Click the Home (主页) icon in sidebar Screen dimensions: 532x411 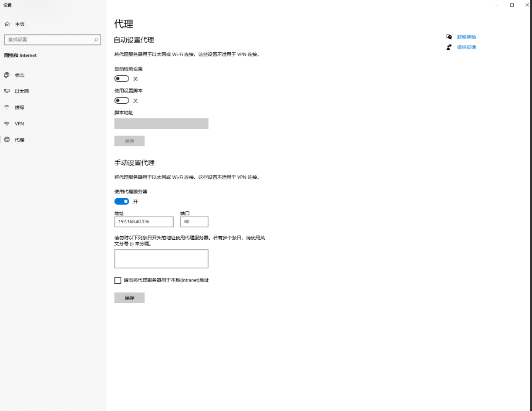(7, 24)
